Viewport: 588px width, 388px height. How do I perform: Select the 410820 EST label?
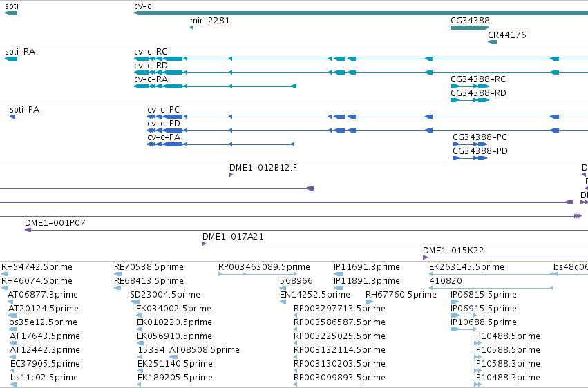(446, 281)
